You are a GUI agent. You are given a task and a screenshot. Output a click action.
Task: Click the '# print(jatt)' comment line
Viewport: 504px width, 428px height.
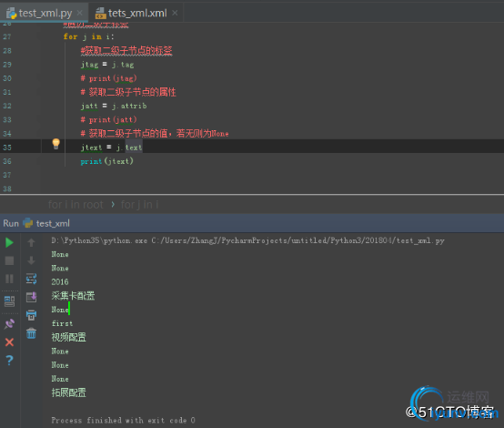pos(108,119)
